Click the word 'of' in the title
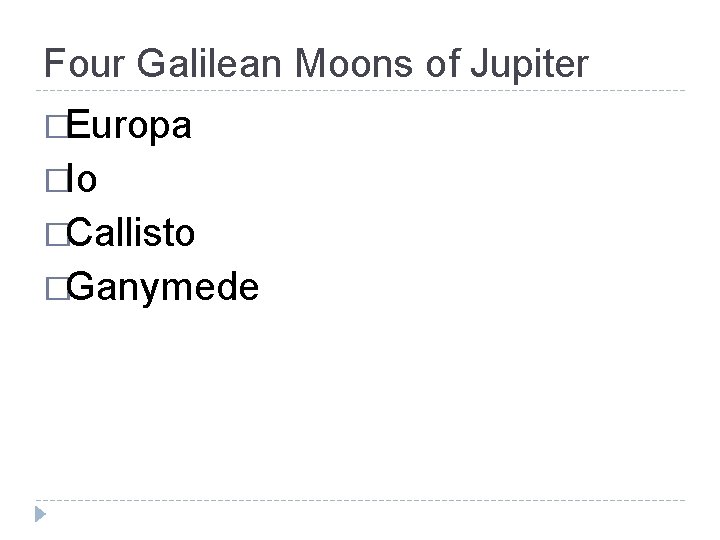 pos(443,63)
